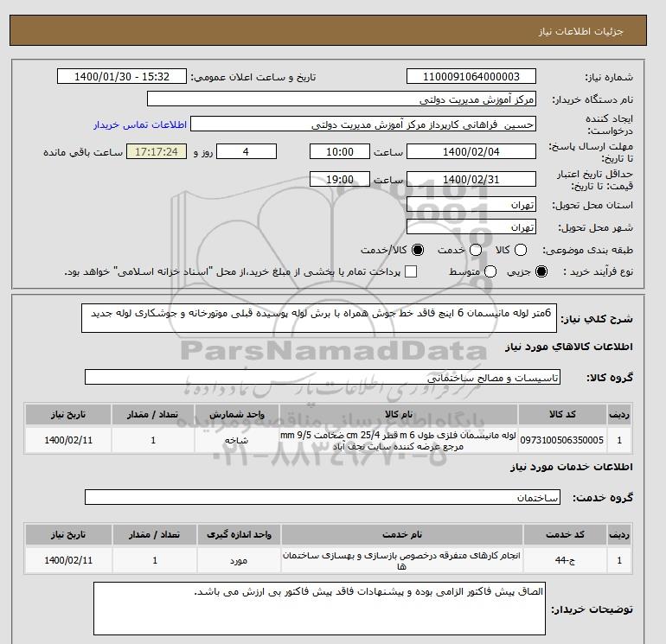Click the goods table header کد کالا
The image size is (666, 644).
(x=562, y=414)
